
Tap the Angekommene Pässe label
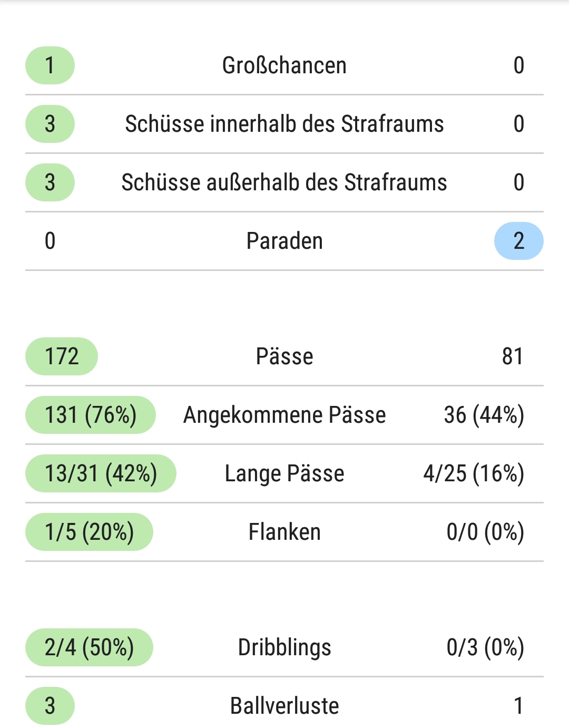(284, 415)
